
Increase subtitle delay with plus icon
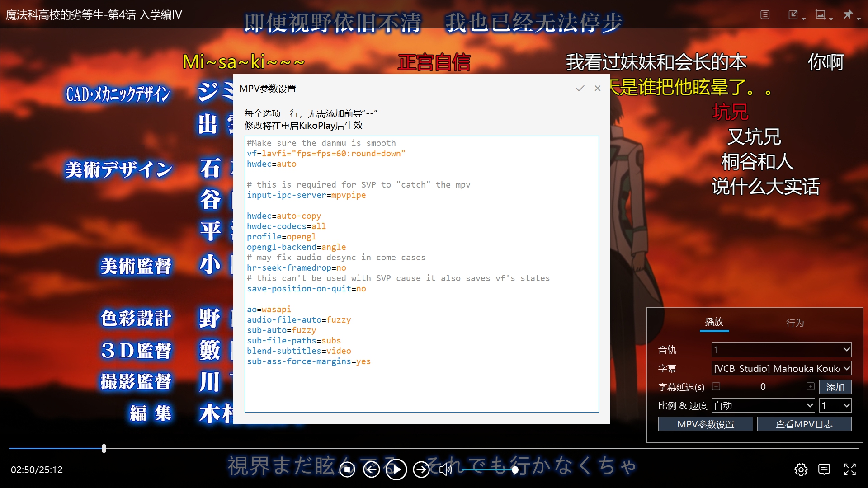point(811,387)
